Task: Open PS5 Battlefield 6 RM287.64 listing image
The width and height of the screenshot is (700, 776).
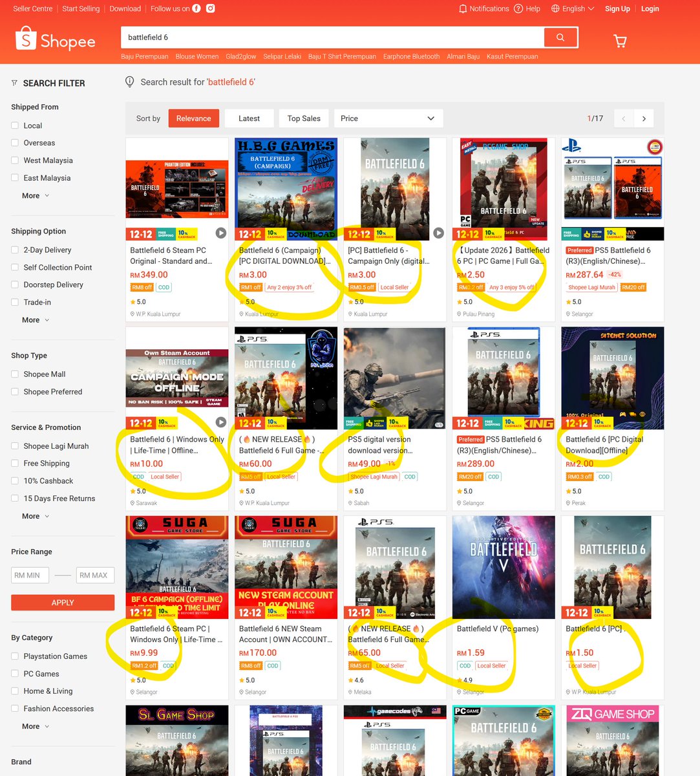Action: (612, 189)
